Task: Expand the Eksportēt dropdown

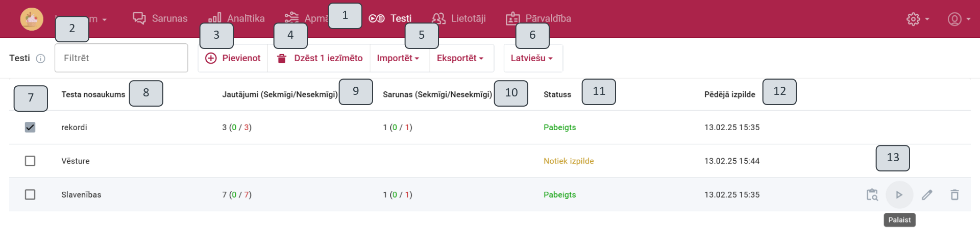Action: pos(459,58)
